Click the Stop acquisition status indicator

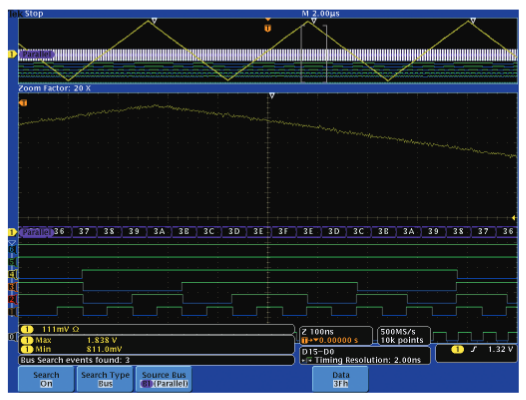point(34,13)
